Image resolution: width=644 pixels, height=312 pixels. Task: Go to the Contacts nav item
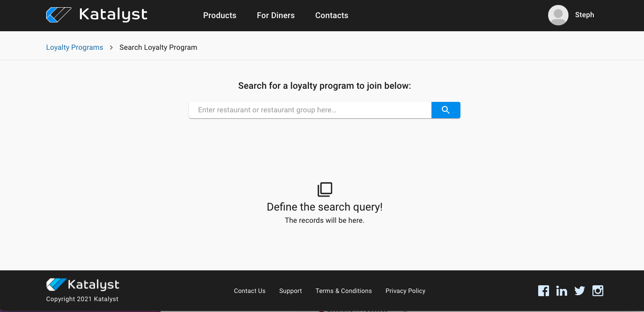[331, 15]
